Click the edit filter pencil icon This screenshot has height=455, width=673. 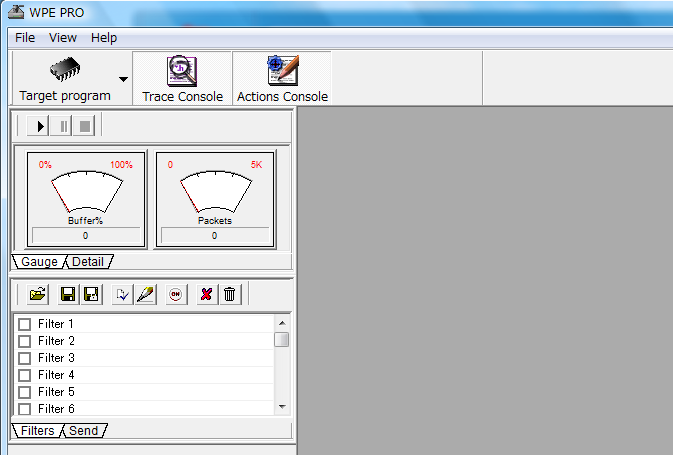coord(145,294)
